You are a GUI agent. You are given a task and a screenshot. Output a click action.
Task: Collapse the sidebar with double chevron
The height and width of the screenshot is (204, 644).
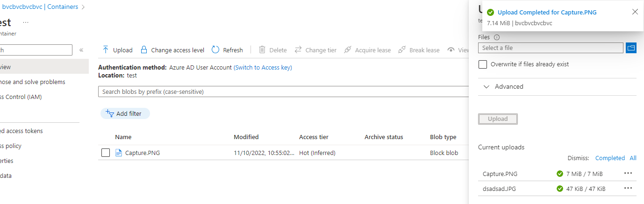(81, 50)
